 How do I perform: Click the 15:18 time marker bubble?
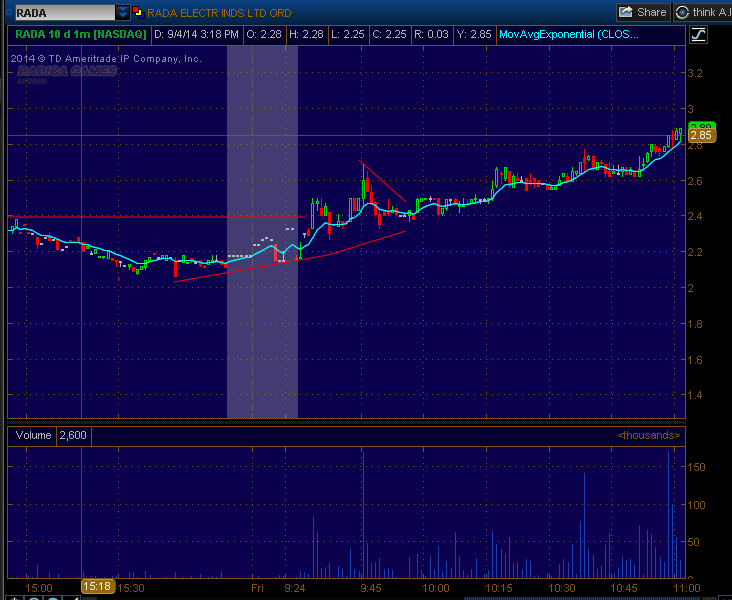pyautogui.click(x=98, y=586)
